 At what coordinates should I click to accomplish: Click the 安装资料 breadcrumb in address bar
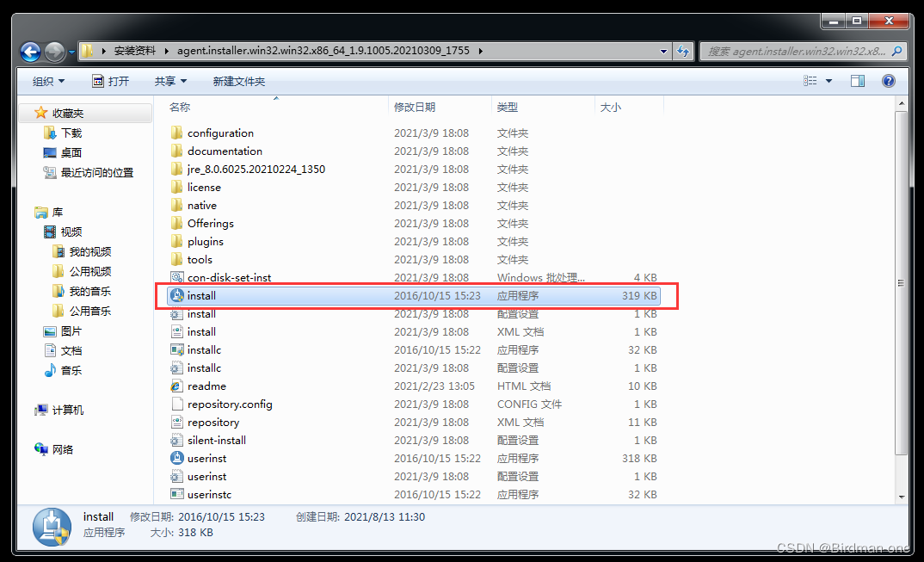[135, 51]
